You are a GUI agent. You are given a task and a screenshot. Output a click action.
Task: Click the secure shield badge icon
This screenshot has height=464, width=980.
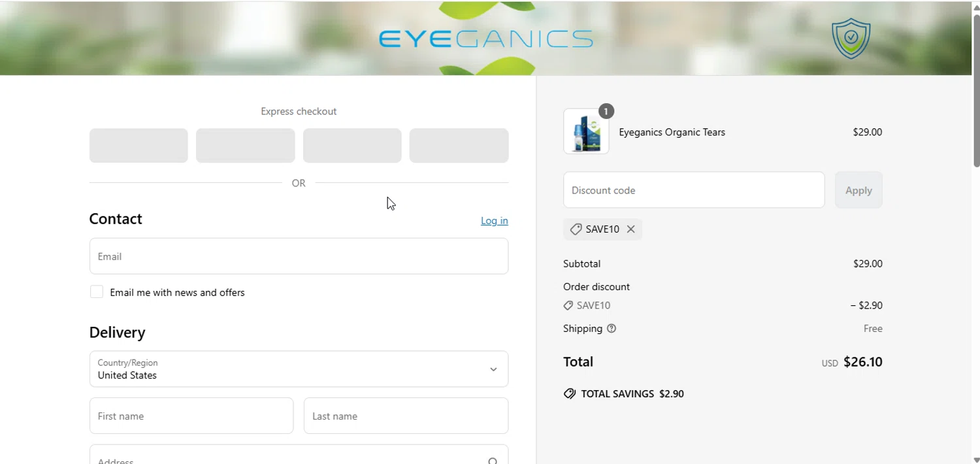coord(851,39)
